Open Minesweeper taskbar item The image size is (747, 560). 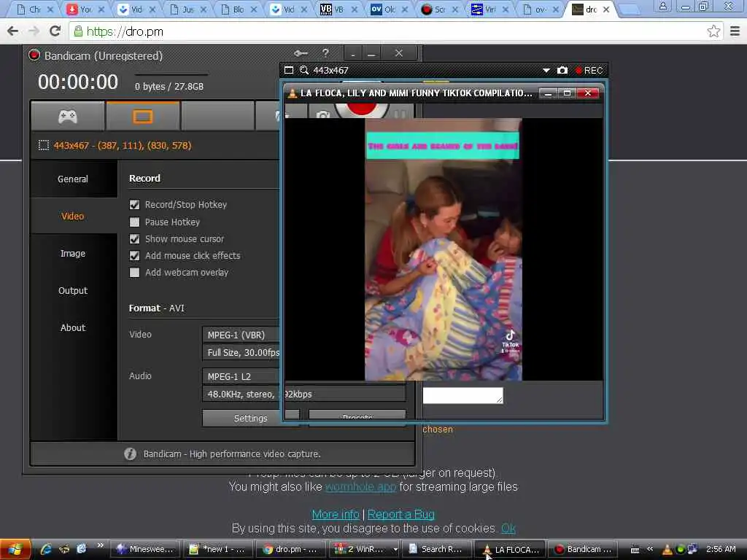pos(146,549)
